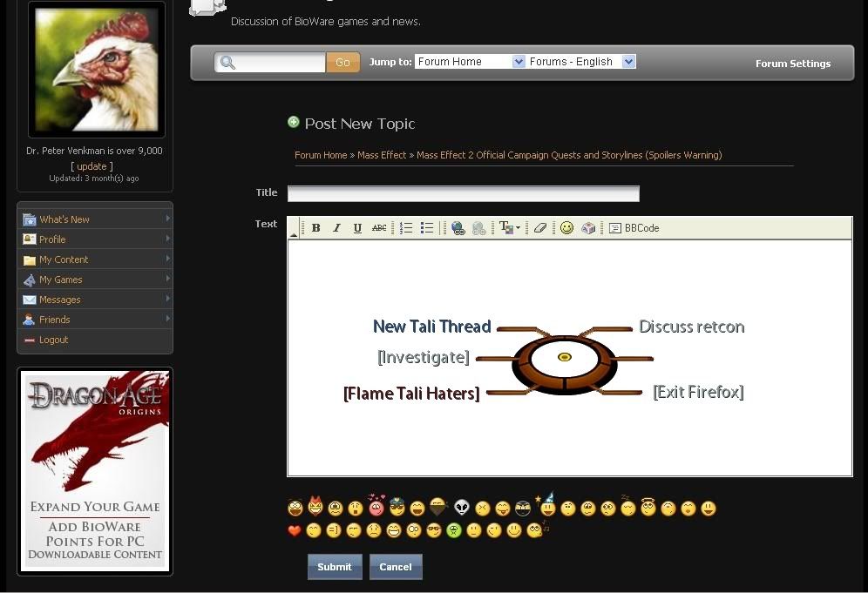
Task: Apply strikethrough using the ABC icon
Action: [379, 228]
